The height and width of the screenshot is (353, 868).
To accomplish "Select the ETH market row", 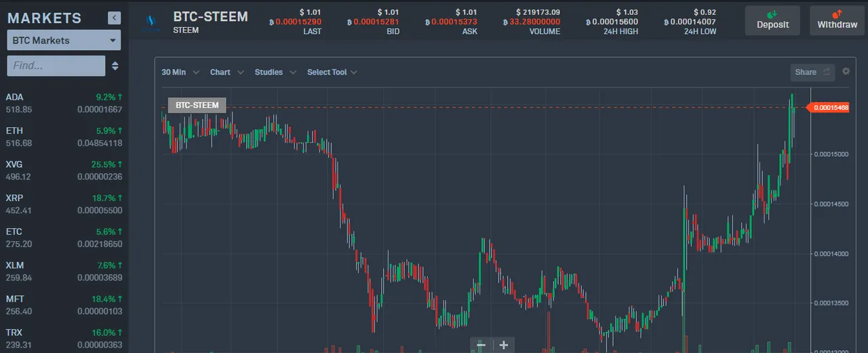I will 64,136.
